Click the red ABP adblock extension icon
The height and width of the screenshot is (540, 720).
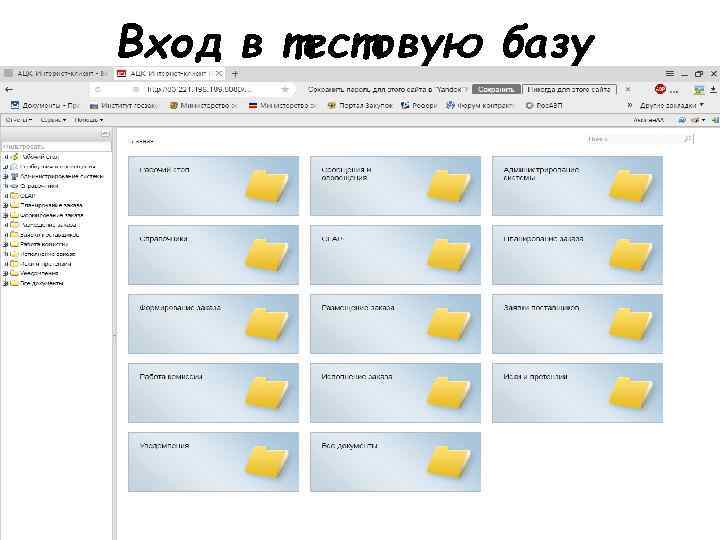click(x=660, y=89)
